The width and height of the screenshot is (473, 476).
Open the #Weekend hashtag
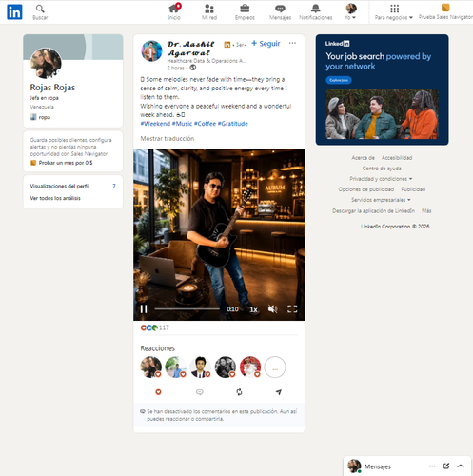point(155,124)
